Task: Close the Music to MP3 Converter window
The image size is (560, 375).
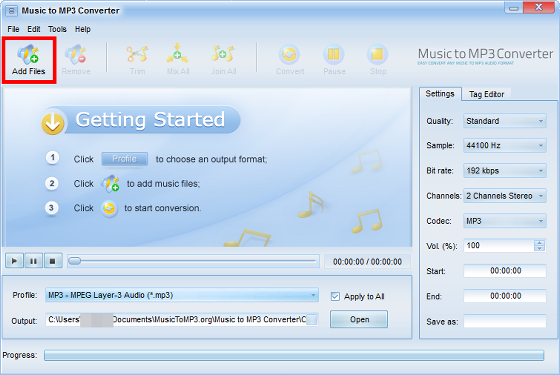Action: tap(539, 7)
